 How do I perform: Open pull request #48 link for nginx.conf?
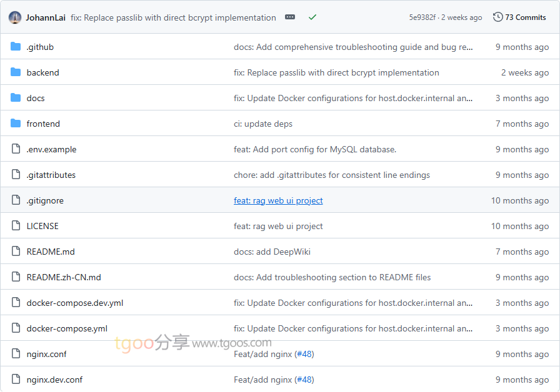(x=304, y=354)
